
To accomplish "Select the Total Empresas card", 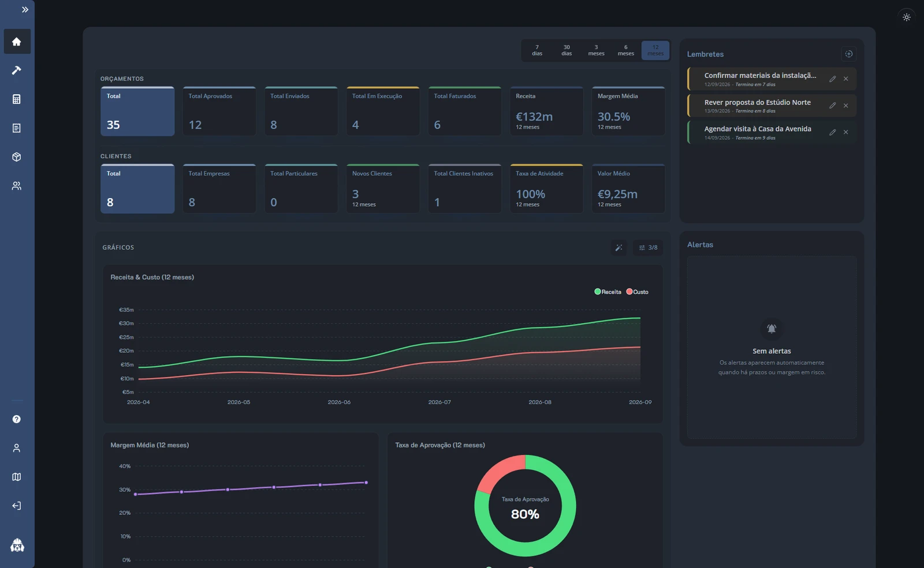I will coord(219,189).
